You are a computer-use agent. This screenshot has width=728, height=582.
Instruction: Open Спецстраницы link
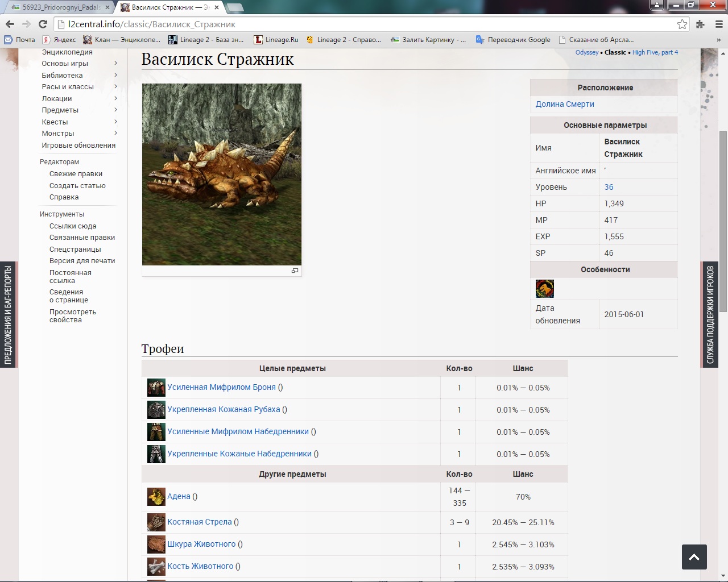pos(75,249)
